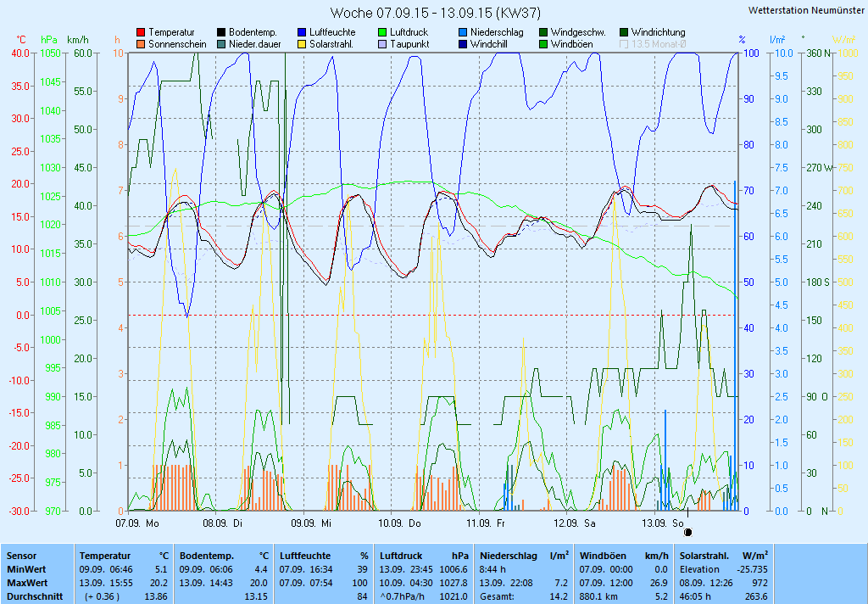Select the green Windböen legend swatch
Screen dimensions: 868x604
coord(543,44)
